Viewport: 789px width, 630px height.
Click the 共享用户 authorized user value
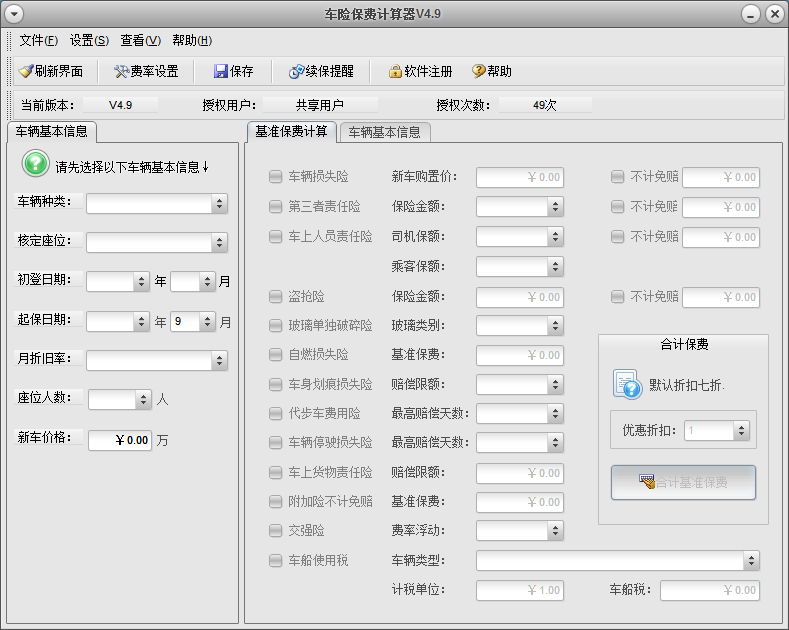click(320, 105)
